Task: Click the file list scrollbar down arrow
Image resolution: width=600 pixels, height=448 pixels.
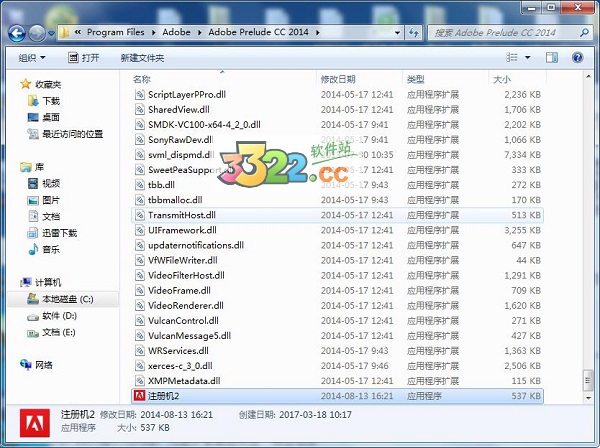Action: tap(589, 398)
